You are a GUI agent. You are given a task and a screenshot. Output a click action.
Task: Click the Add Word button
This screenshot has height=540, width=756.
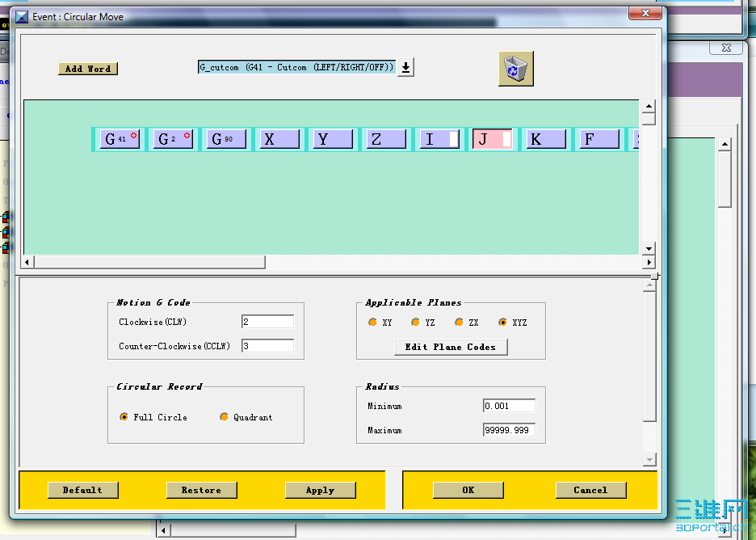(88, 69)
